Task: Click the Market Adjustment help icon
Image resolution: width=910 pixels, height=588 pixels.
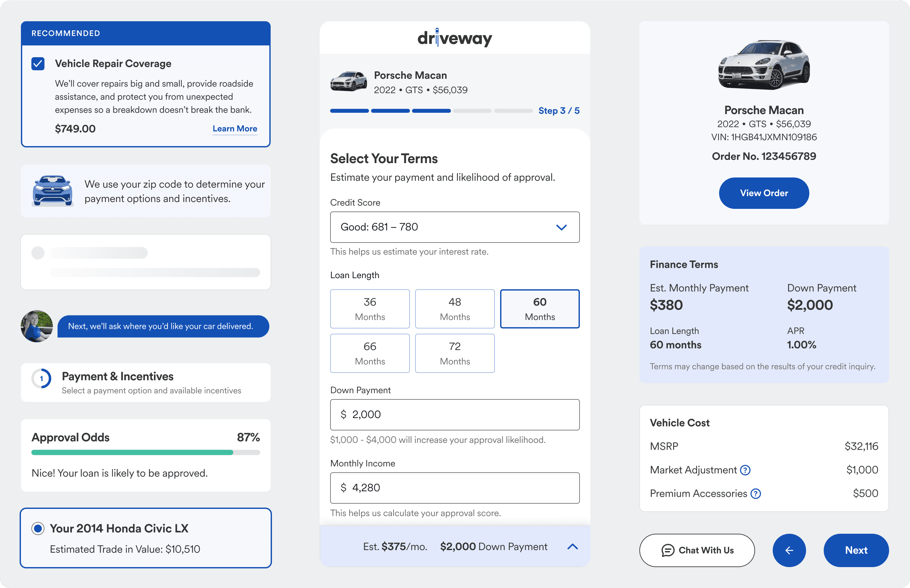Action: pyautogui.click(x=745, y=470)
